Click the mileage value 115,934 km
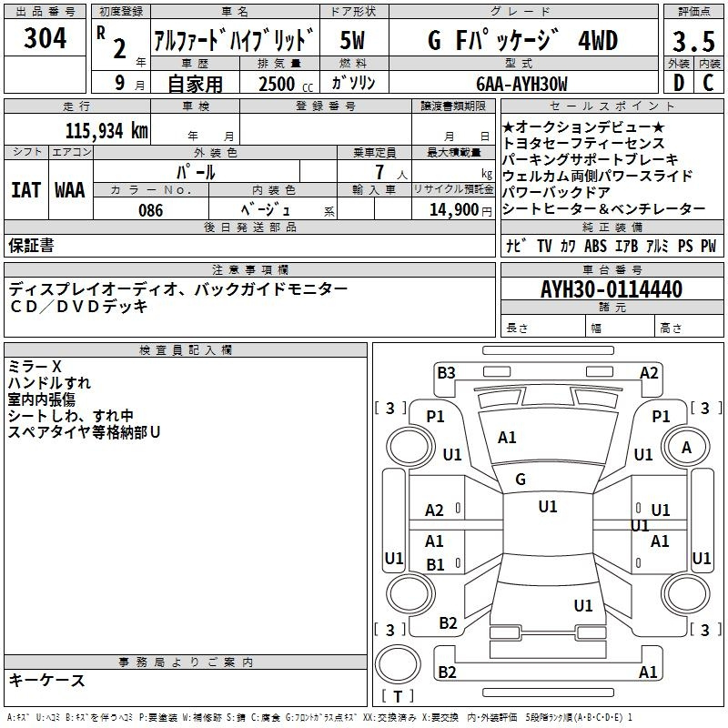This screenshot has height=728, width=728. click(106, 131)
